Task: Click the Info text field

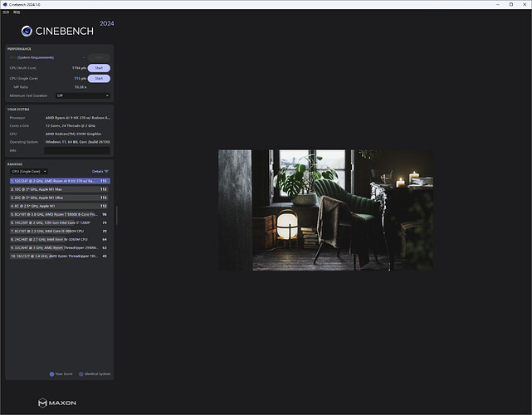Action: [x=77, y=150]
